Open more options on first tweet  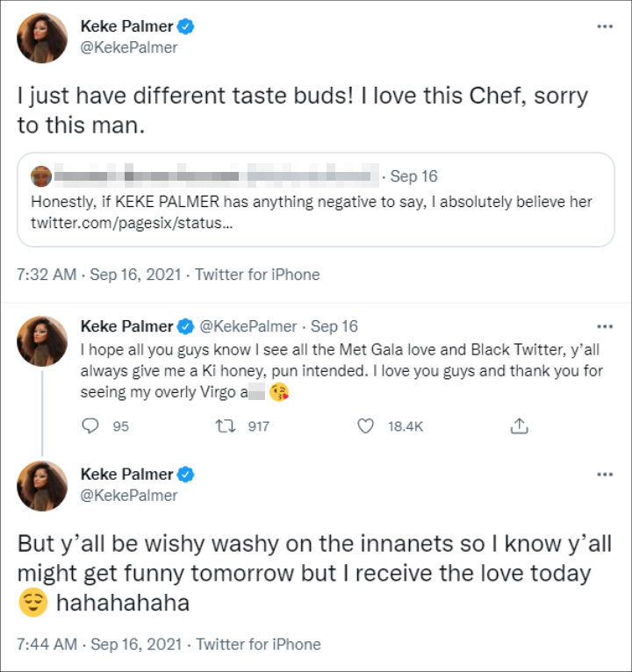click(x=605, y=27)
